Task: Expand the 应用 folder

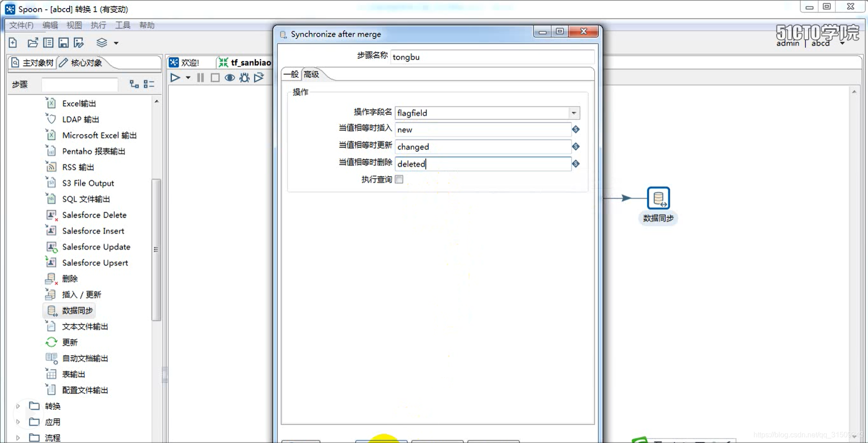Action: [18, 422]
